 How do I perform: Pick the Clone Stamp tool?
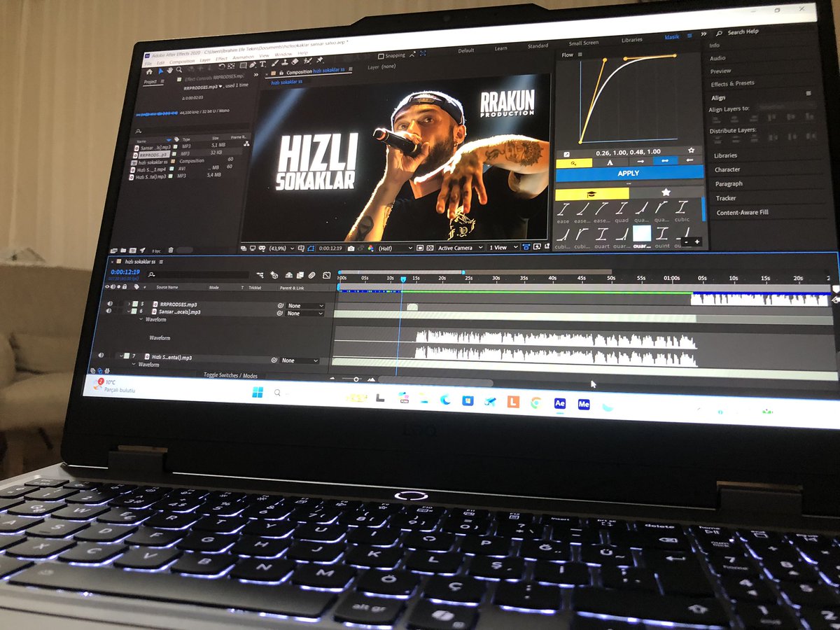coord(285,62)
